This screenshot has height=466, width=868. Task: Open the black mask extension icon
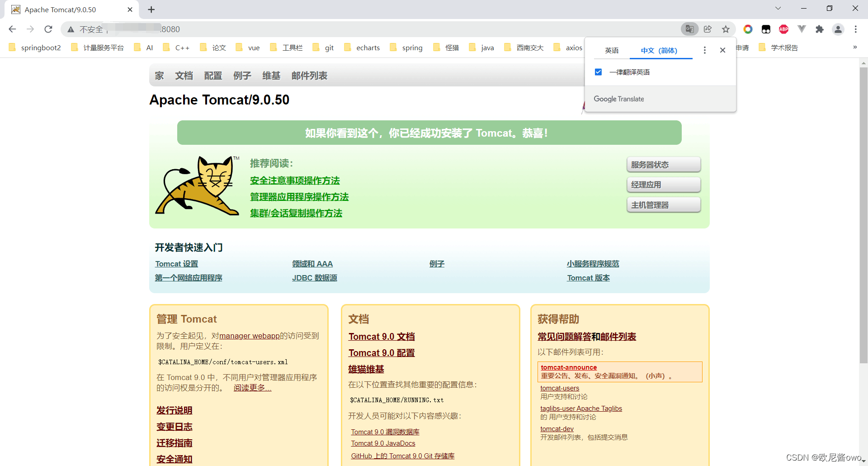coord(766,29)
